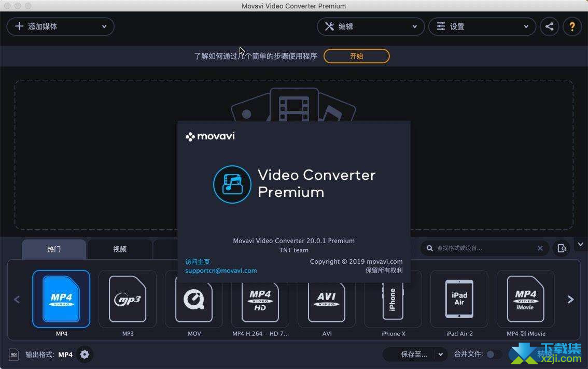Click the output format file icon
This screenshot has width=588, height=369.
(14, 354)
